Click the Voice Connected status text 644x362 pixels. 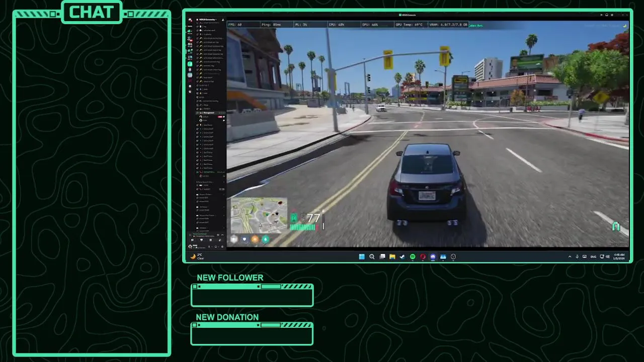click(x=200, y=234)
